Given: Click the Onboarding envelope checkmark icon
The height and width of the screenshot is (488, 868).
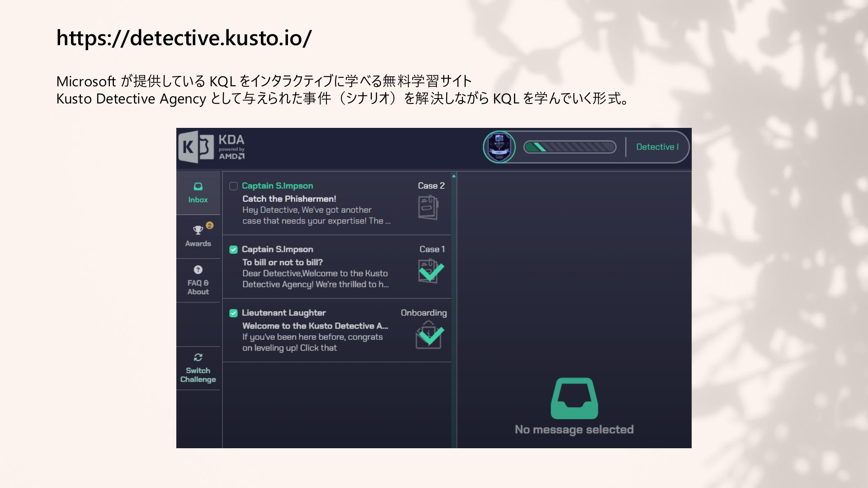Looking at the screenshot, I should [429, 335].
